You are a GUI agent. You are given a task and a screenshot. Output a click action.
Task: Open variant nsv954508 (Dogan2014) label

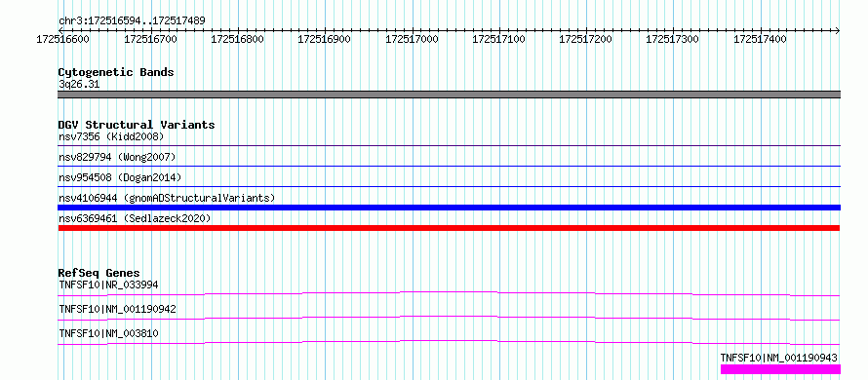click(x=120, y=177)
